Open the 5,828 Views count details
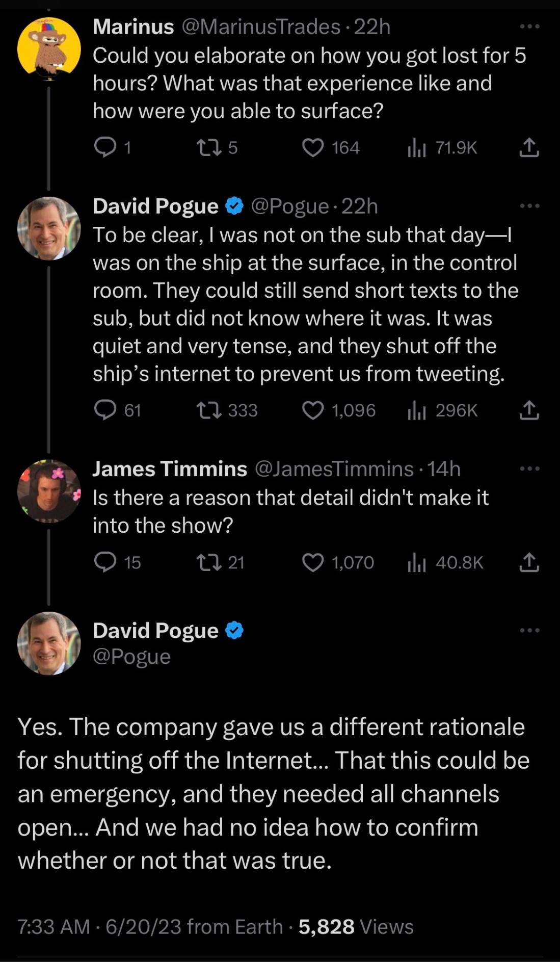The width and height of the screenshot is (560, 962). 356,926
